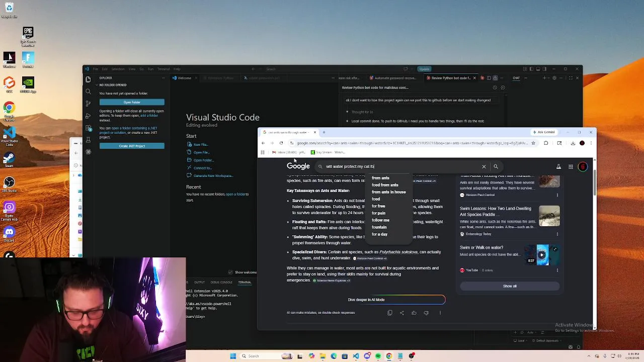Open a new Chrome tab with plus button
This screenshot has height=362, width=644.
click(x=324, y=132)
